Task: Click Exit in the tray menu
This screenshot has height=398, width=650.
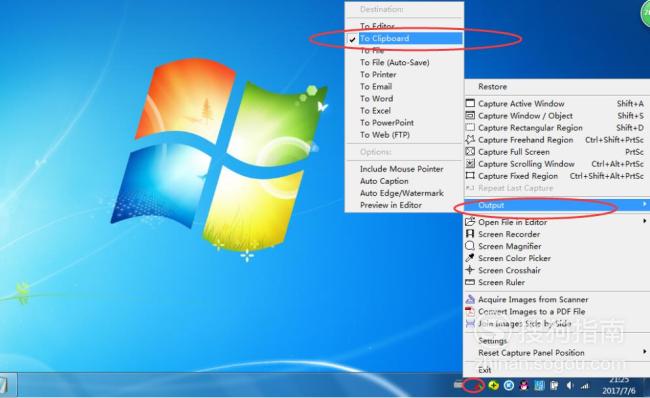Action: pos(557,370)
